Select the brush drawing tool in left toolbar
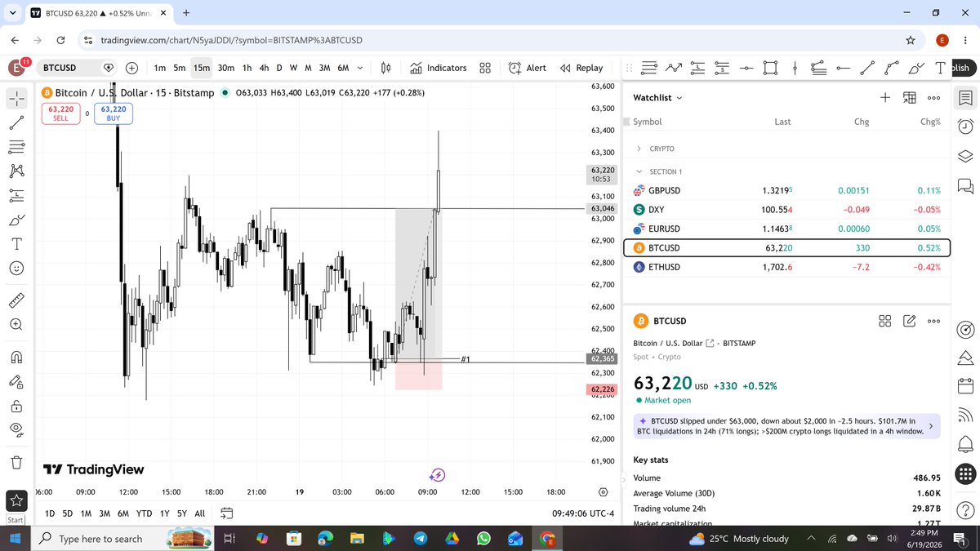 17,220
